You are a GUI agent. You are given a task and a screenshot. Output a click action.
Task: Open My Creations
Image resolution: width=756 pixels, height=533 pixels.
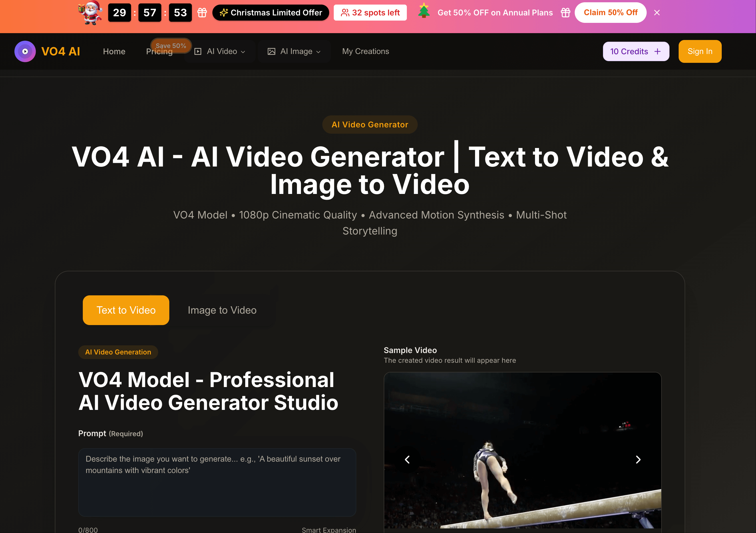tap(365, 51)
